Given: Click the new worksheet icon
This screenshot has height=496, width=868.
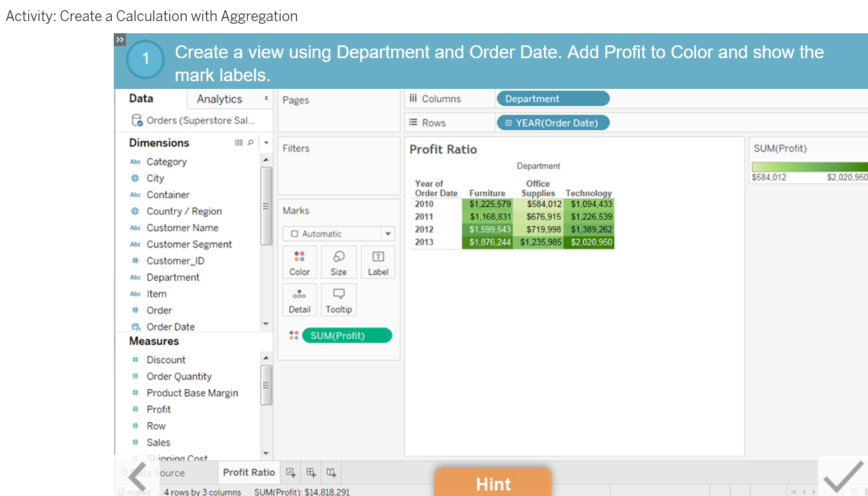Looking at the screenshot, I should (x=291, y=472).
